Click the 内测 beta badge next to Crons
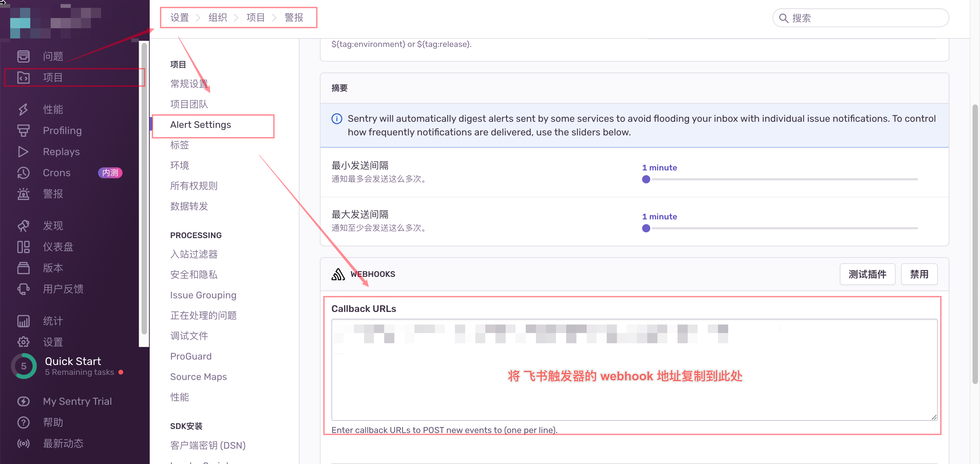980x464 pixels. [x=110, y=173]
